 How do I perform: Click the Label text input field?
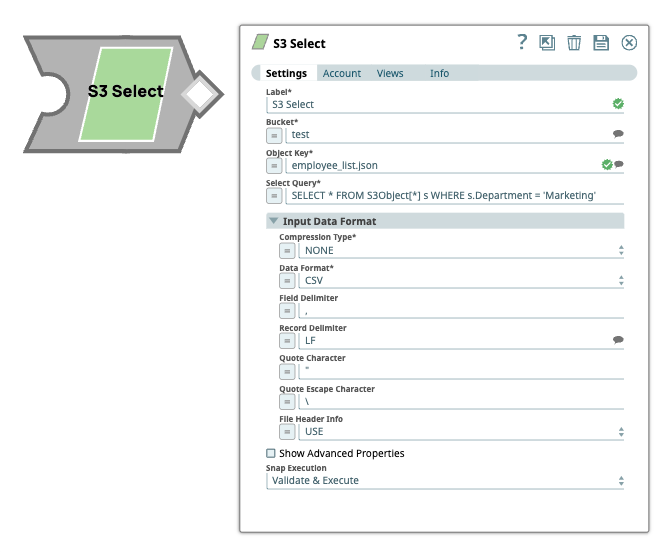tap(438, 104)
